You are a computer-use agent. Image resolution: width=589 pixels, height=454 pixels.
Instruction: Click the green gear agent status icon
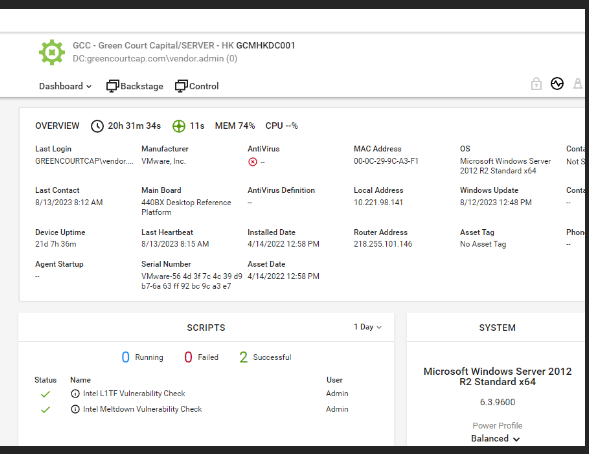point(52,52)
